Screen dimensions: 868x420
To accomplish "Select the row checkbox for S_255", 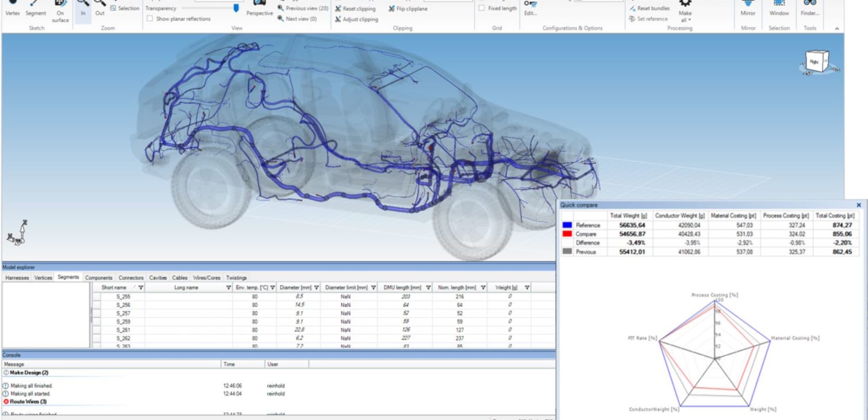I will [x=97, y=296].
